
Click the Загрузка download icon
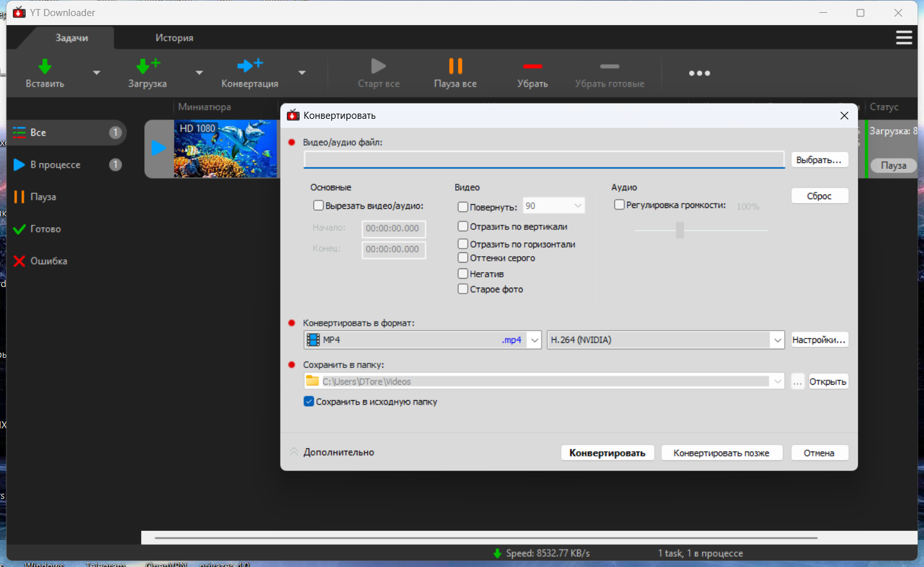pos(147,67)
